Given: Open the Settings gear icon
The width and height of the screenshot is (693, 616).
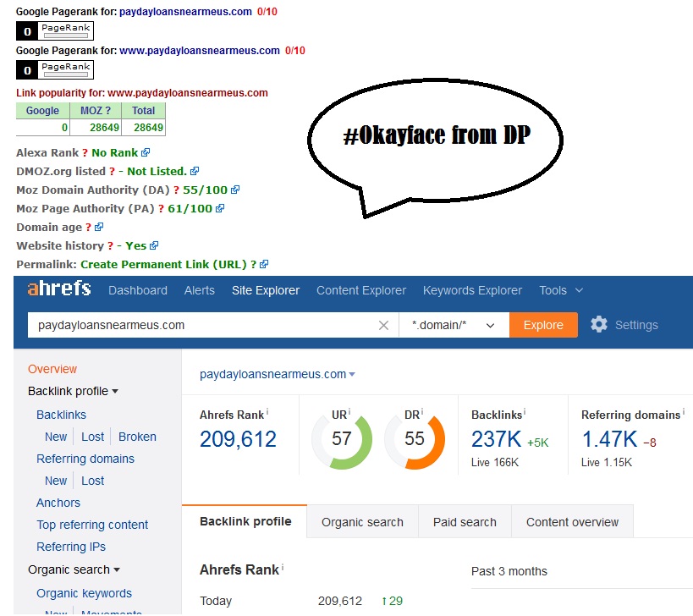Looking at the screenshot, I should 599,324.
